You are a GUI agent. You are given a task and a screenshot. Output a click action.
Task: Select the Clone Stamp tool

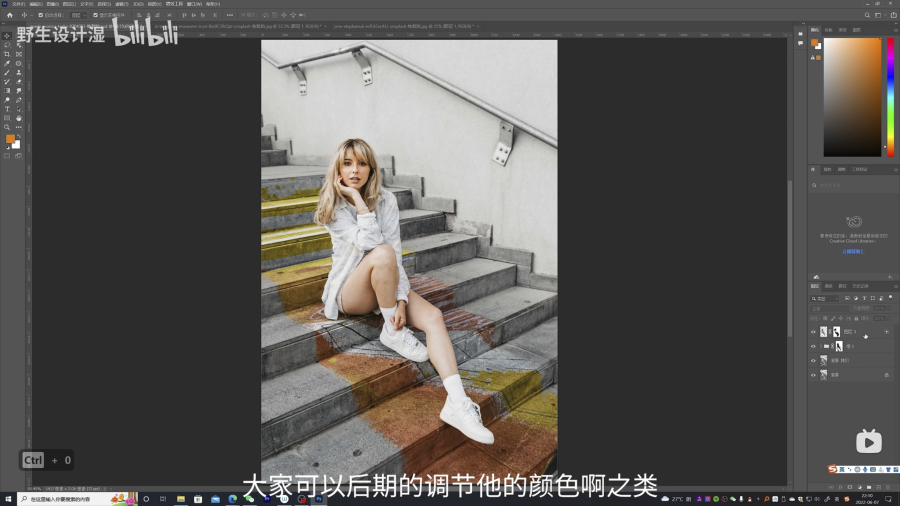coord(19,72)
